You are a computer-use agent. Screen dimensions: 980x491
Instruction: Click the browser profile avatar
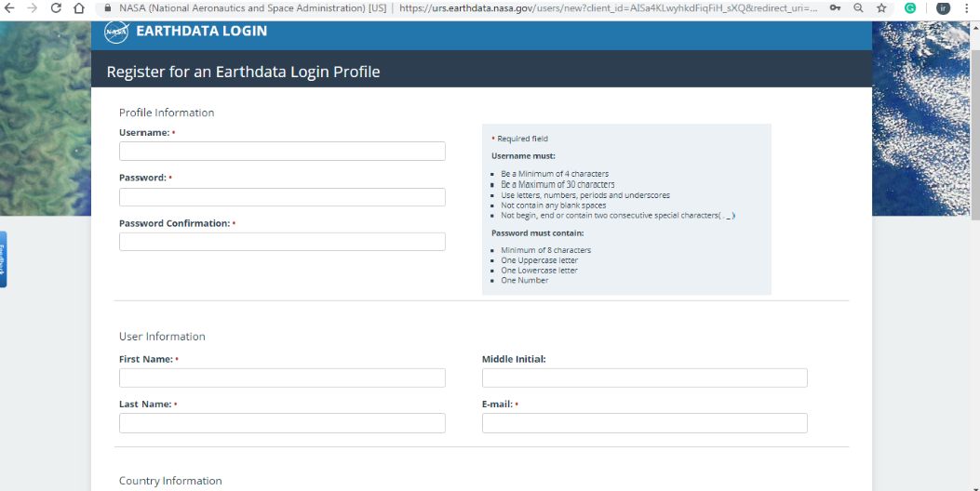tap(943, 7)
